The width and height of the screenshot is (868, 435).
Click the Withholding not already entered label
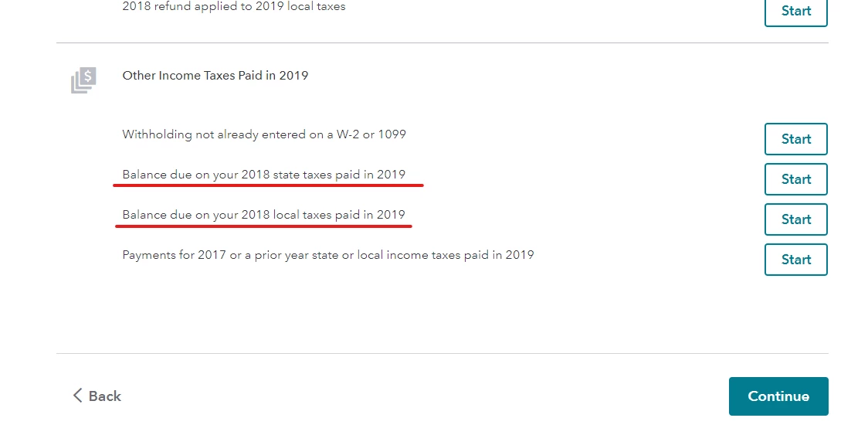pyautogui.click(x=264, y=134)
